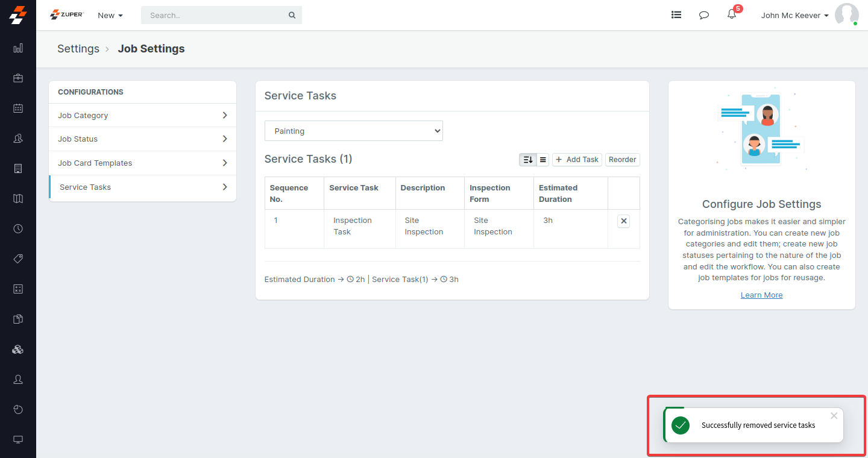Click the 'Successfully removed service tasks' message
This screenshot has width=868, height=458.
(x=758, y=425)
